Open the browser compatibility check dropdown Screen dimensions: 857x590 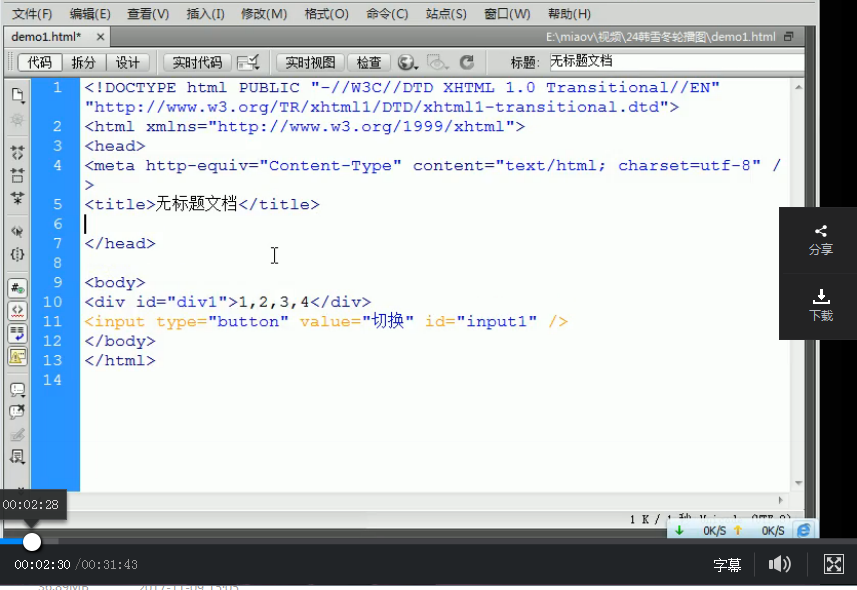[x=248, y=62]
